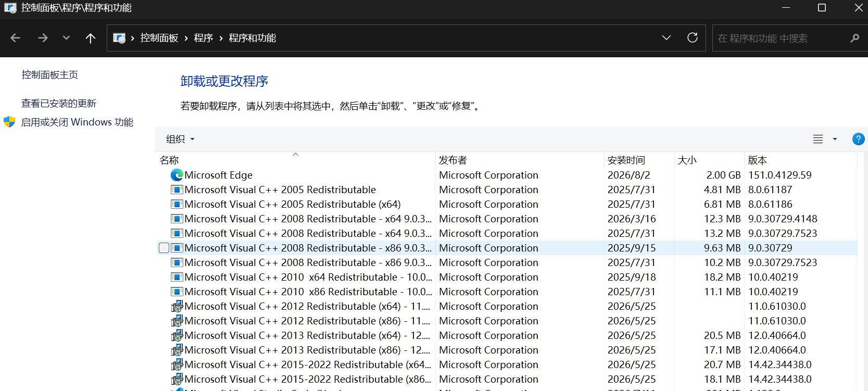
Task: Go up one level with Up arrow
Action: (x=91, y=38)
